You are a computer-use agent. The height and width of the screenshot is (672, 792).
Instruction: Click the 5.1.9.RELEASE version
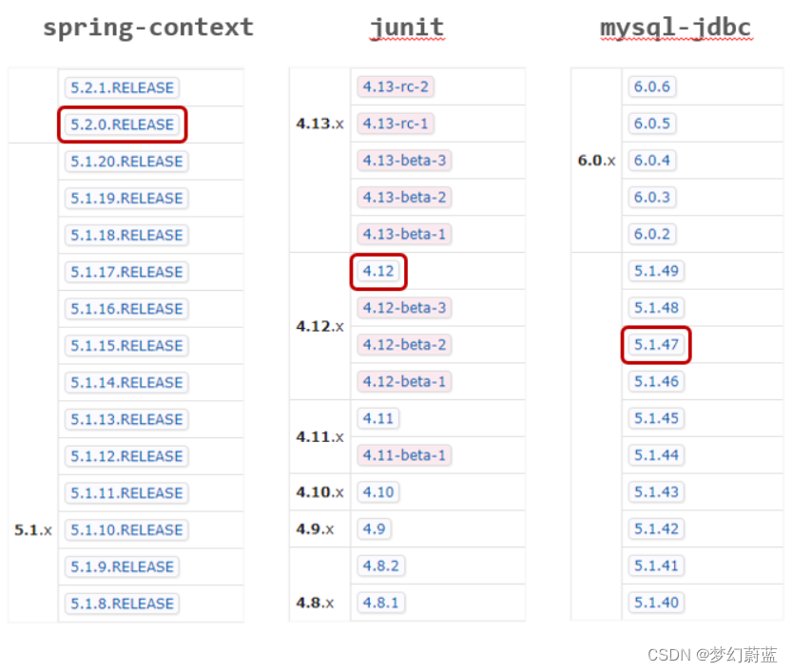coord(122,566)
